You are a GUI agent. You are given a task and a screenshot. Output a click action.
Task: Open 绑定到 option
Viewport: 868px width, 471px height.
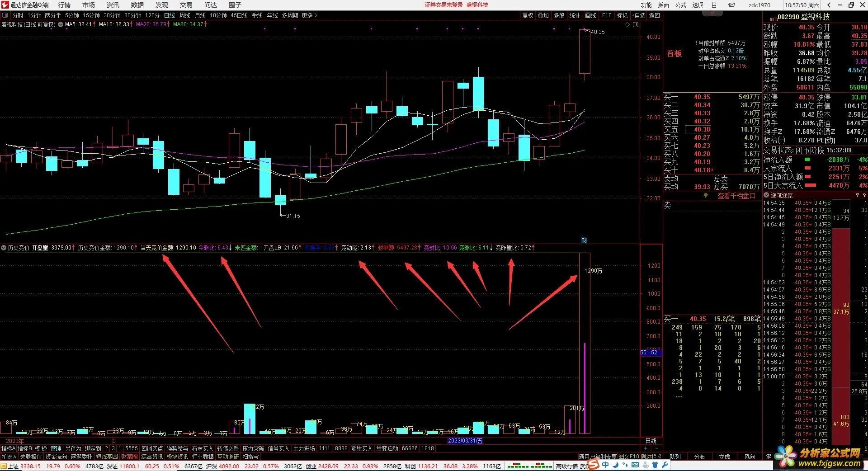(x=93, y=448)
